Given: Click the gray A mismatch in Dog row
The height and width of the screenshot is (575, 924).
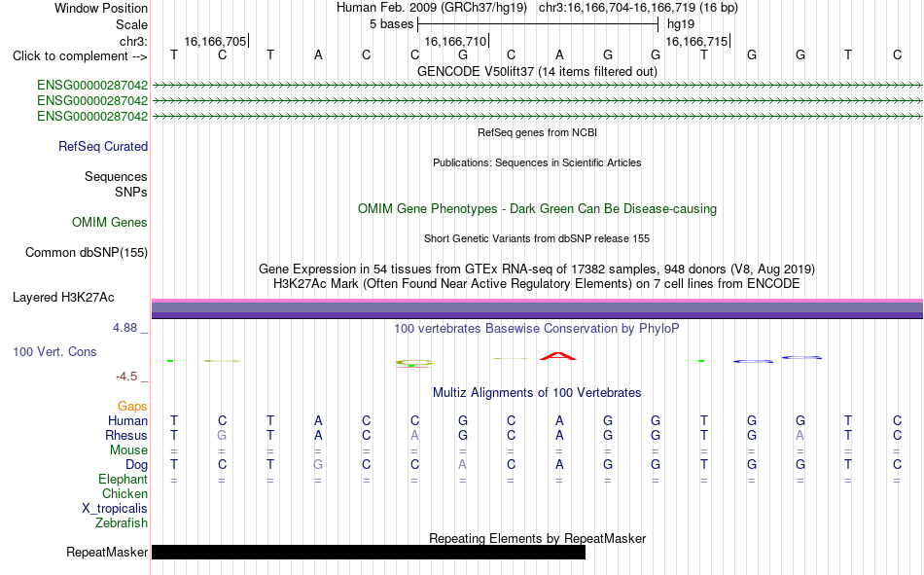Looking at the screenshot, I should pyautogui.click(x=463, y=465).
